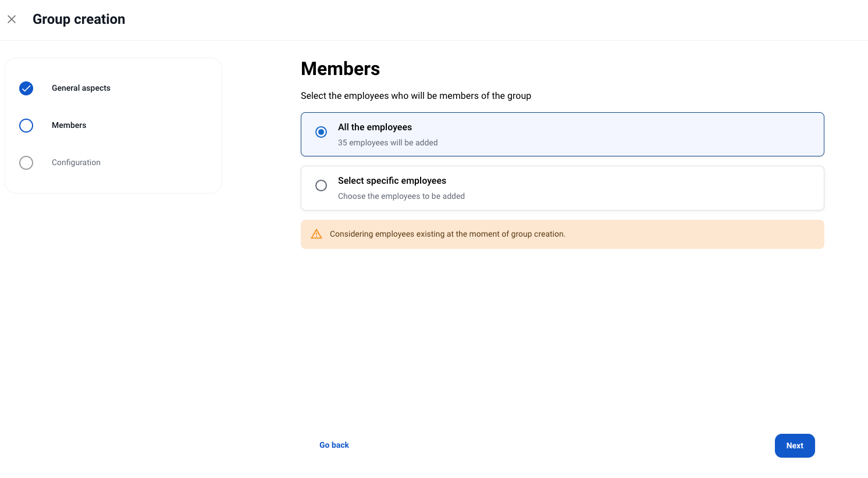This screenshot has width=868, height=478.
Task: Click the Choose the employees to be added card
Action: coord(562,188)
